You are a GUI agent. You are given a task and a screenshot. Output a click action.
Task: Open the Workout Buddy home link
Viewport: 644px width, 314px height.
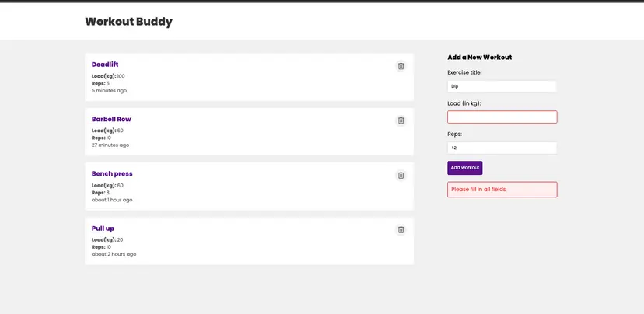pyautogui.click(x=128, y=22)
